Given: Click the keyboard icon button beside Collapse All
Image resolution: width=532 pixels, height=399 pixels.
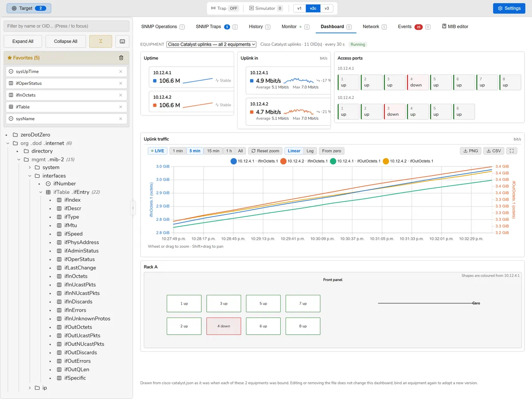Looking at the screenshot, I should click(x=122, y=41).
